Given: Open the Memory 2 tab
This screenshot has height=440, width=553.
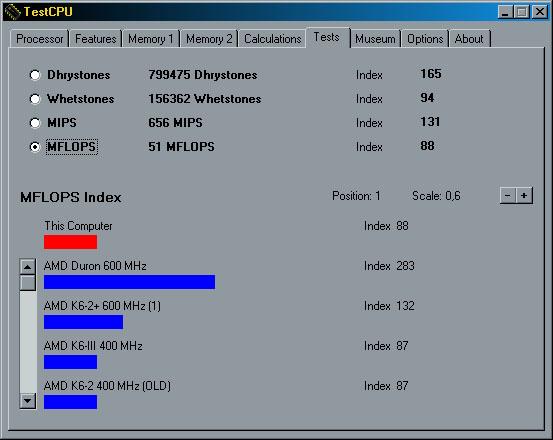Looking at the screenshot, I should [209, 39].
